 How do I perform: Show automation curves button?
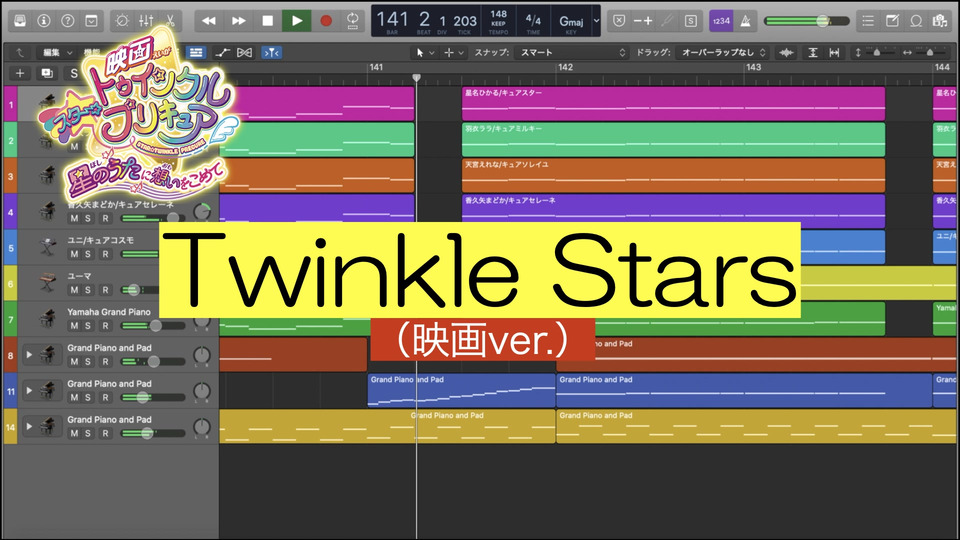click(222, 53)
